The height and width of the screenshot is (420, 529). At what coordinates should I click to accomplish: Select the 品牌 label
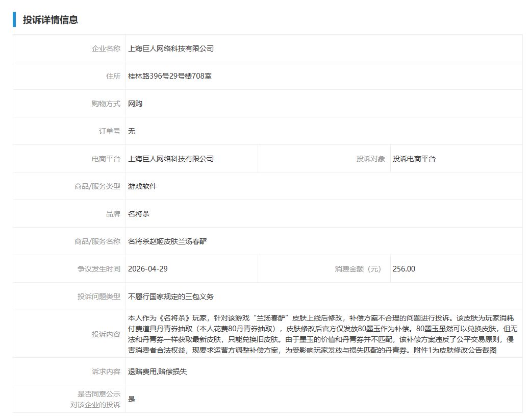[113, 214]
